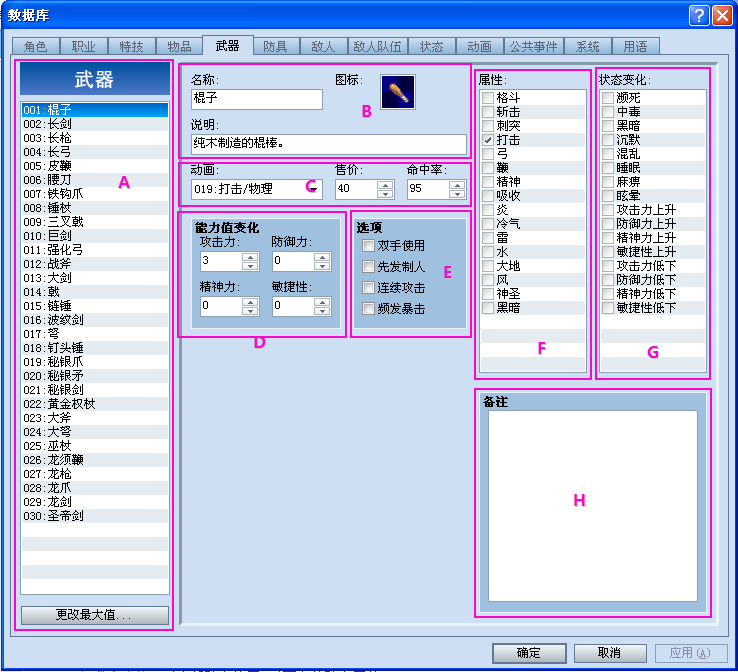Open the help question mark button
The height and width of the screenshot is (672, 738).
coord(698,16)
